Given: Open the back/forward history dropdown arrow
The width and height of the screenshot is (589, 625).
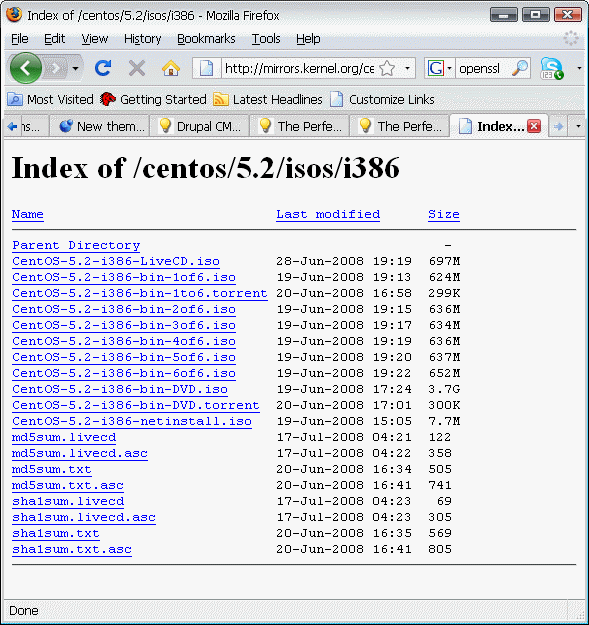Looking at the screenshot, I should click(75, 69).
